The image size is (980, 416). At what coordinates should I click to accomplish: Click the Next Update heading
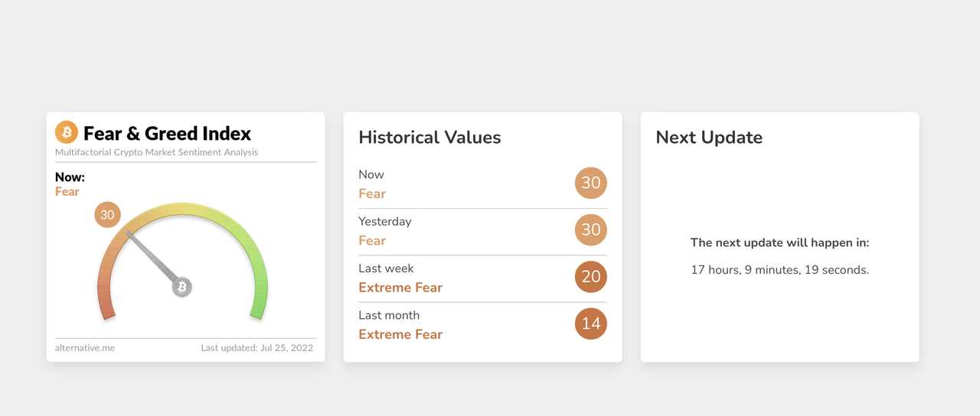pos(709,138)
